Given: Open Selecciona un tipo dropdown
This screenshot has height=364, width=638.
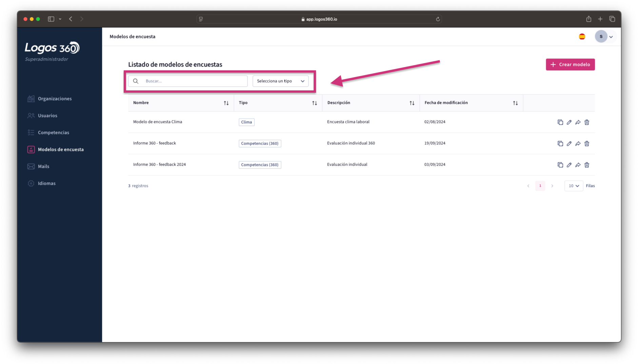Looking at the screenshot, I should pos(280,81).
